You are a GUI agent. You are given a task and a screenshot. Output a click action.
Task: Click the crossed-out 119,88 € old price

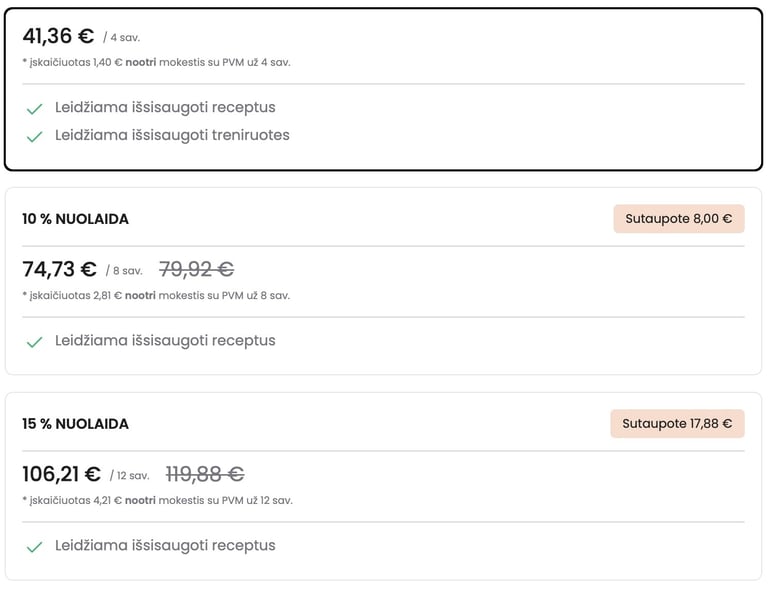click(x=204, y=475)
